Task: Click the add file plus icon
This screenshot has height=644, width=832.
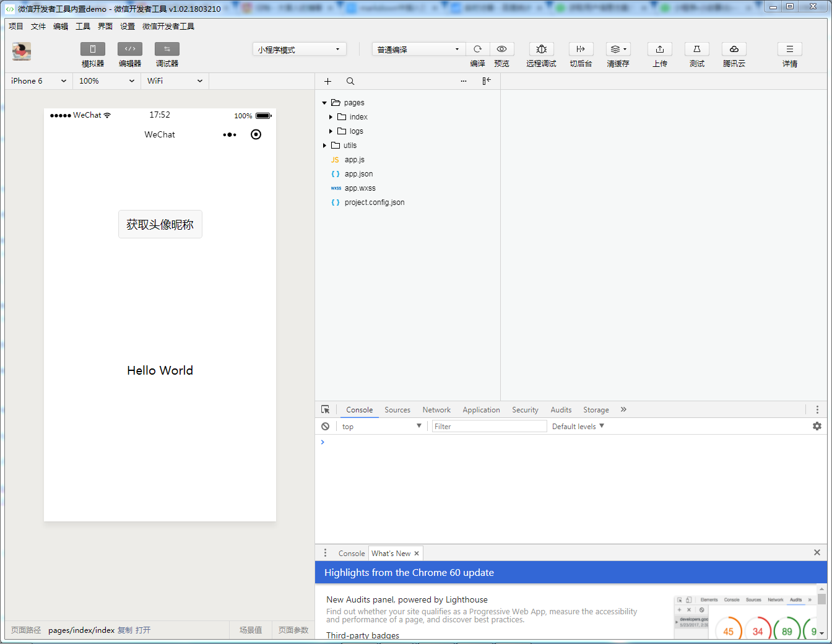Action: [x=327, y=81]
